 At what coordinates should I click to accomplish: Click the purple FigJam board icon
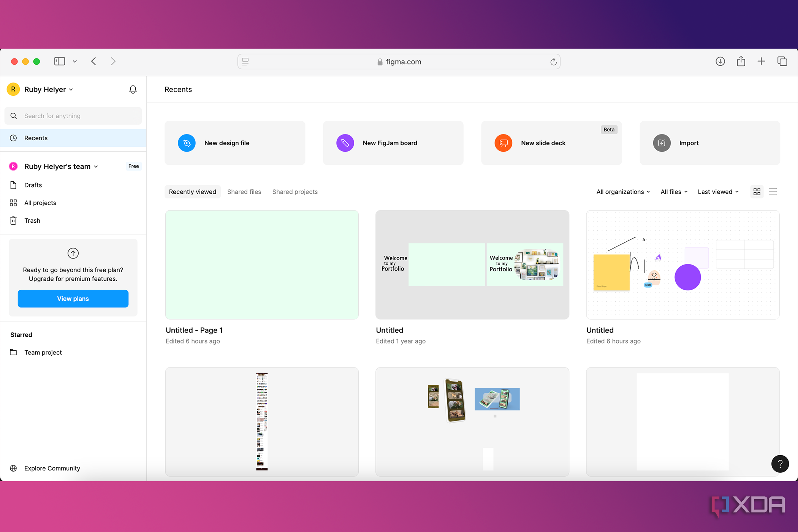pos(345,143)
